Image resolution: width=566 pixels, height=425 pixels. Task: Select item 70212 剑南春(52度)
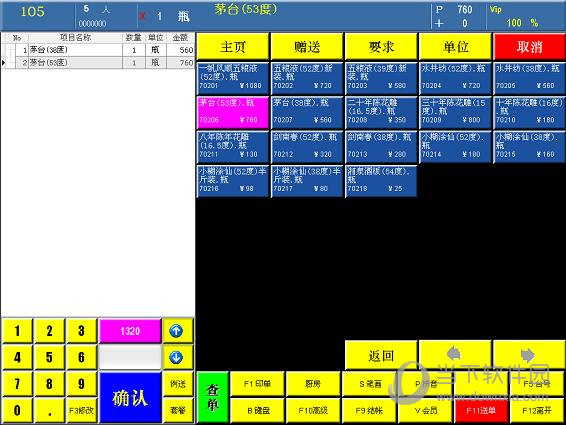coord(307,146)
